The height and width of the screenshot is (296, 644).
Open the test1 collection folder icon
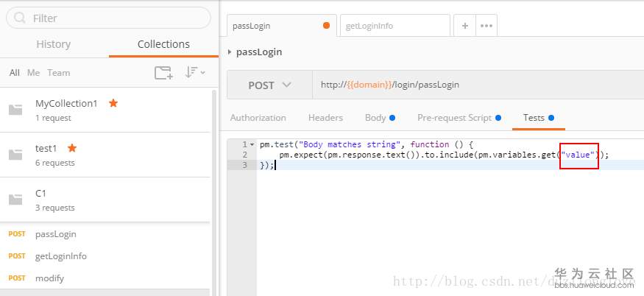pyautogui.click(x=15, y=155)
